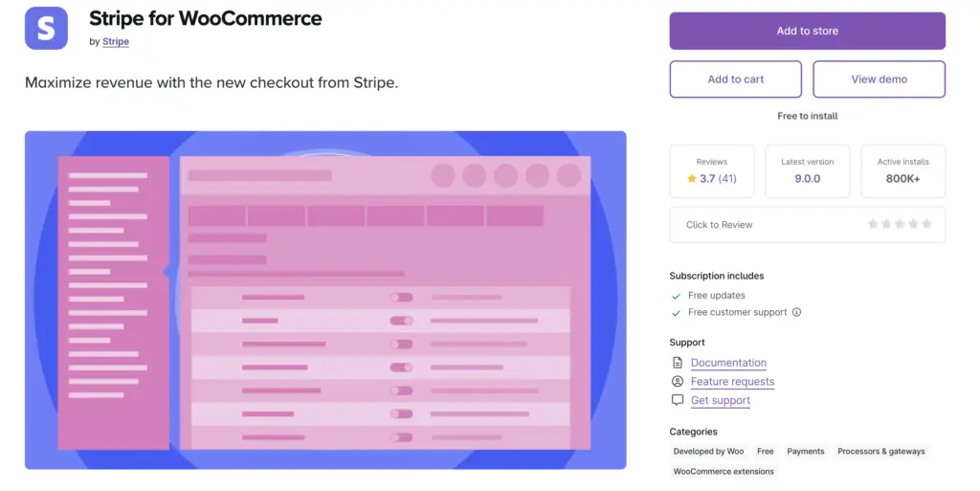Click the Get support chat icon
980x491 pixels.
coord(678,400)
